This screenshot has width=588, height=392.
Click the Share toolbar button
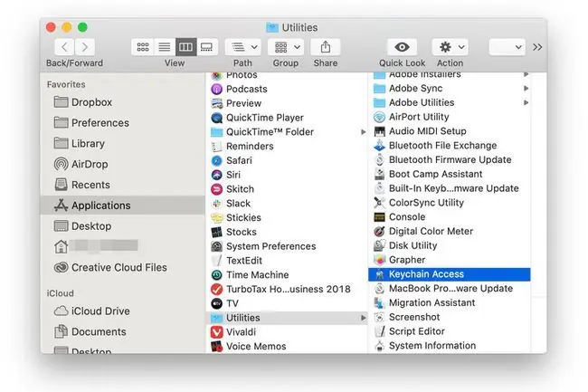click(326, 47)
